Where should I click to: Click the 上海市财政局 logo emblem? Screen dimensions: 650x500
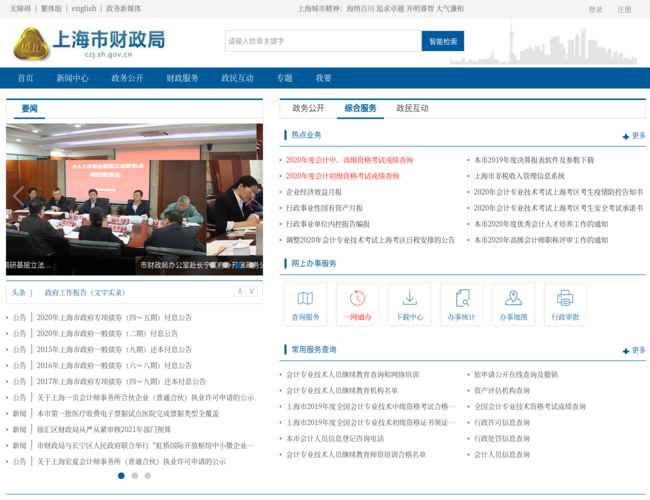coord(32,44)
